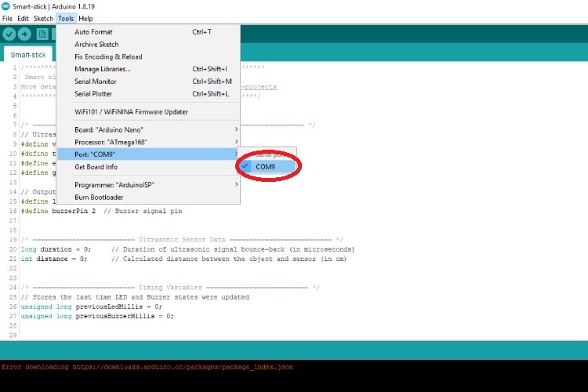
Task: Click "unsigned long previousLedMillis = 0;" line
Action: (92, 307)
